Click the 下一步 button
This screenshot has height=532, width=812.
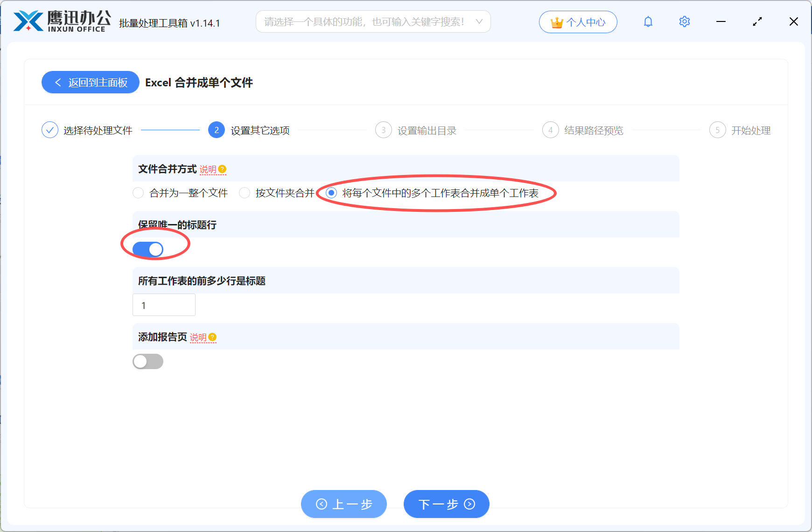[446, 504]
